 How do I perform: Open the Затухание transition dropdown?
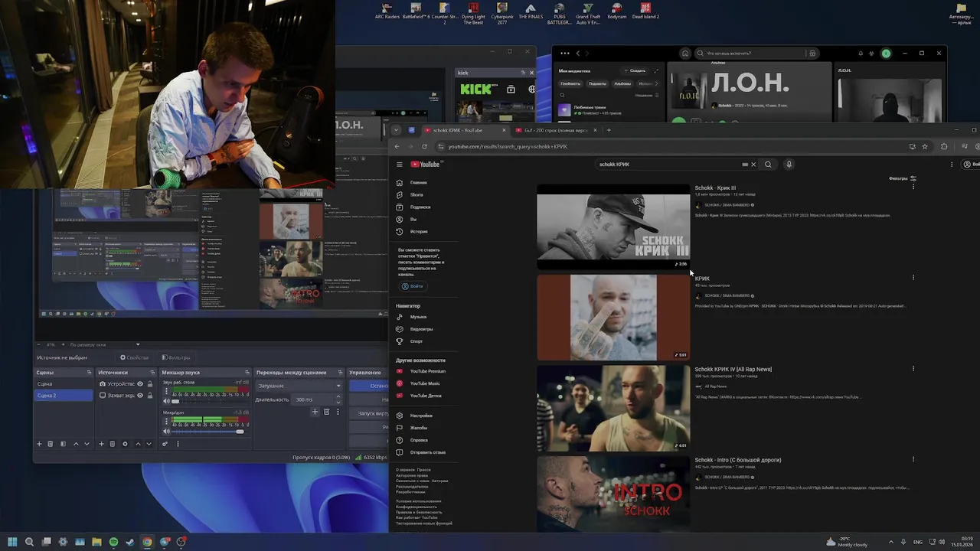pyautogui.click(x=299, y=386)
